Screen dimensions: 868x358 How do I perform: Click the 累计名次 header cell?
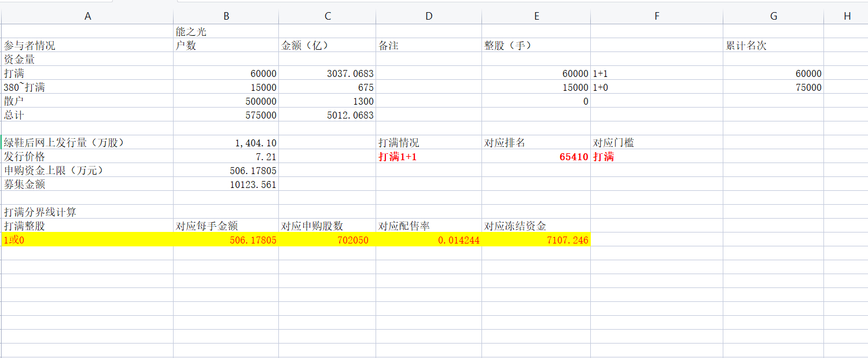click(x=774, y=46)
